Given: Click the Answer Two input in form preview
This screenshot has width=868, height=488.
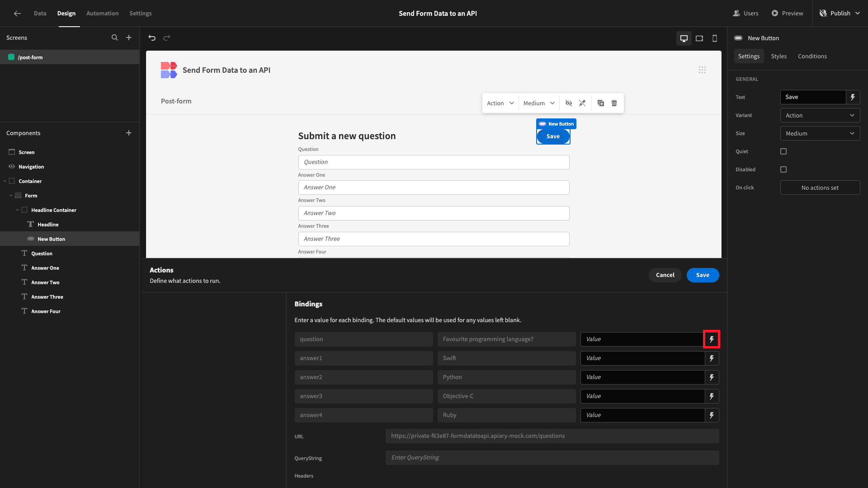Looking at the screenshot, I should (x=434, y=213).
